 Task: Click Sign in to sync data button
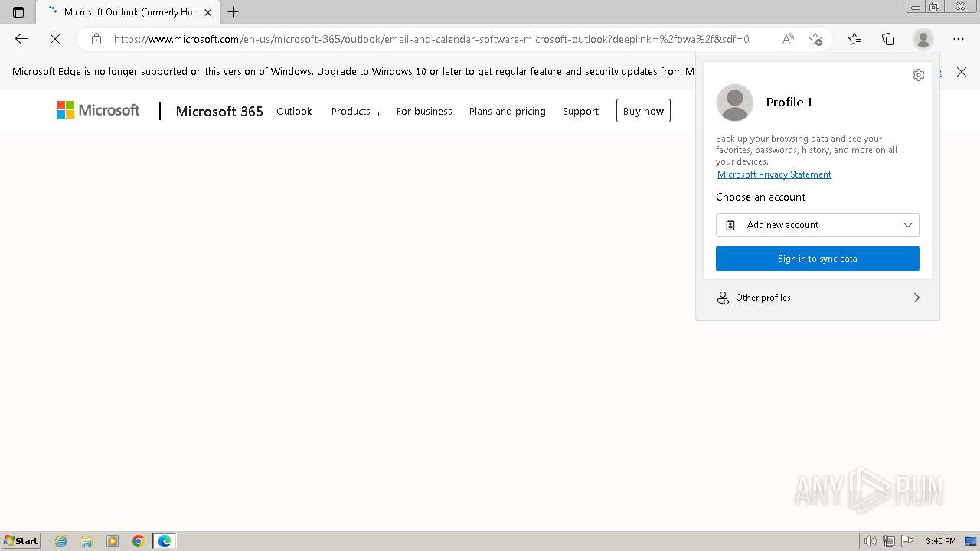pyautogui.click(x=817, y=259)
